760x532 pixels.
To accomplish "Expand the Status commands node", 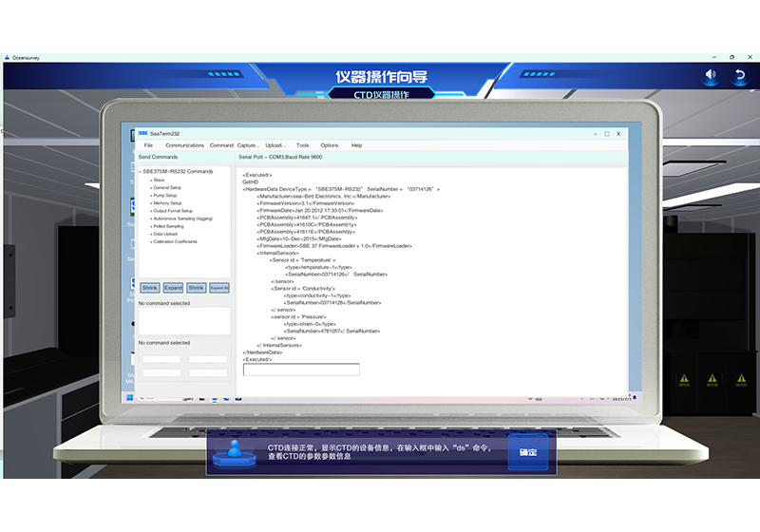I will [151, 180].
